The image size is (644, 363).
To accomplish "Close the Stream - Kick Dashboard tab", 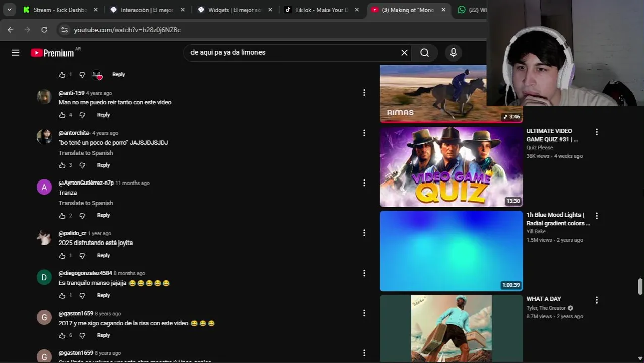I will (x=96, y=10).
